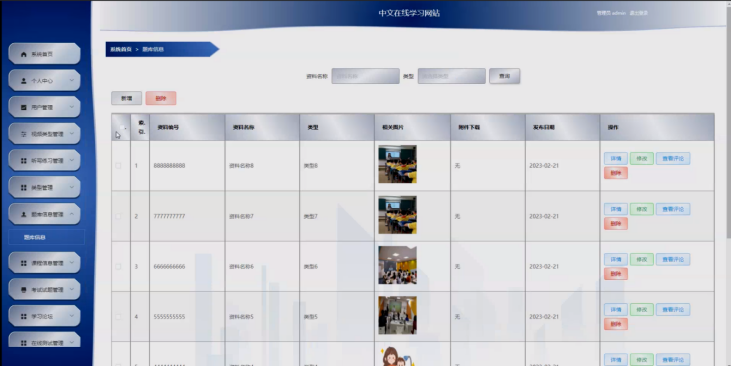This screenshot has width=732, height=367.
Task: Click the home icon beside 系统首页
Action: pyautogui.click(x=24, y=55)
